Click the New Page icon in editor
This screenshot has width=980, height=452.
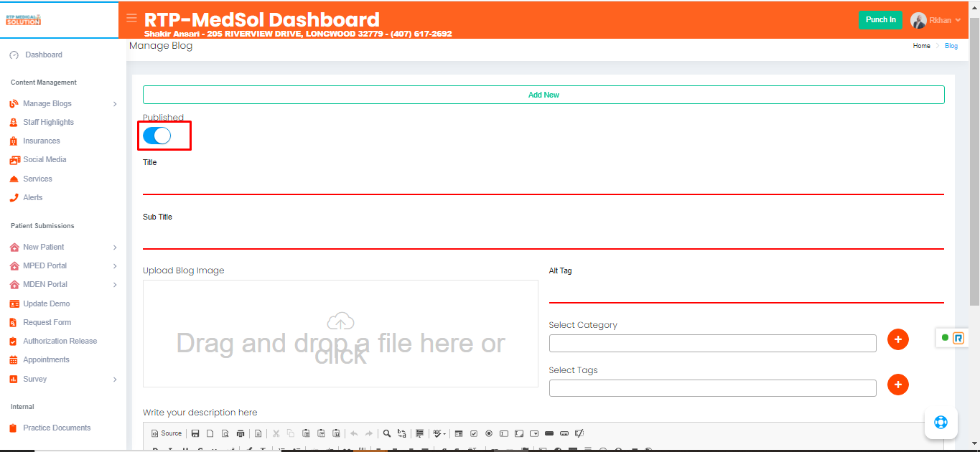tap(210, 433)
